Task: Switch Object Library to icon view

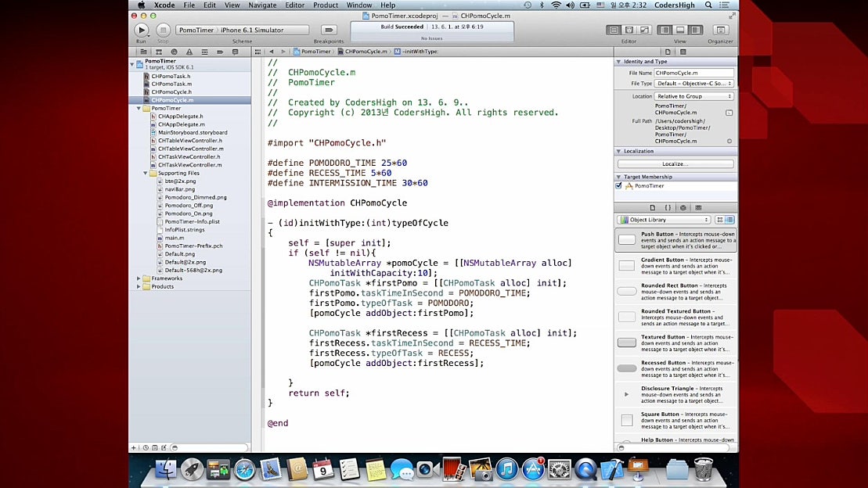Action: tap(721, 220)
